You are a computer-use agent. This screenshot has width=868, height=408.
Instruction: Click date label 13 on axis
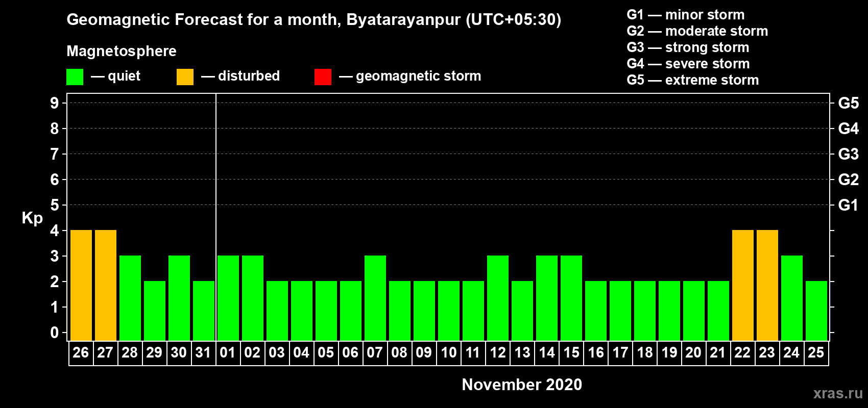(x=522, y=353)
